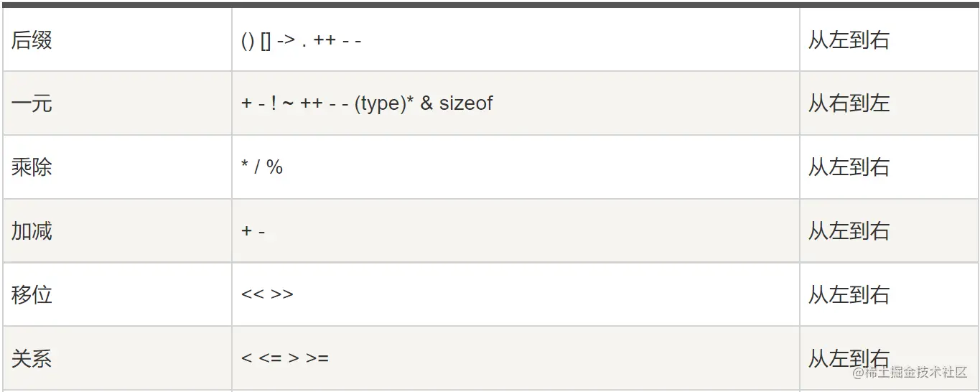Click the 乘除 category cell

[32, 167]
